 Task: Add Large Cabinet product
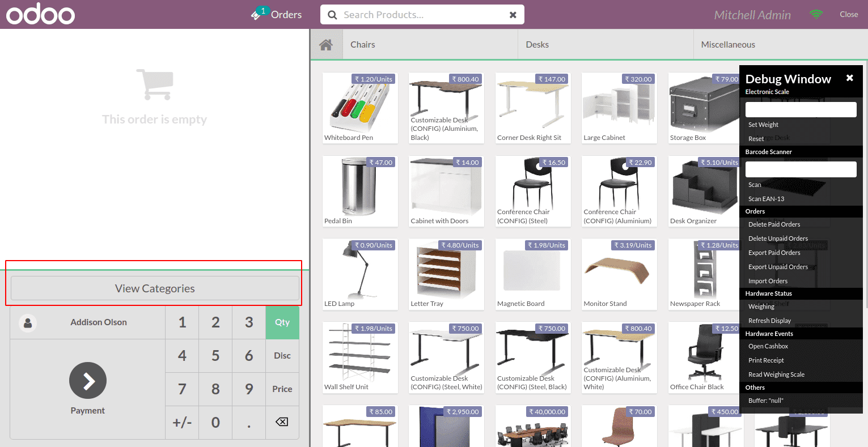click(x=620, y=108)
